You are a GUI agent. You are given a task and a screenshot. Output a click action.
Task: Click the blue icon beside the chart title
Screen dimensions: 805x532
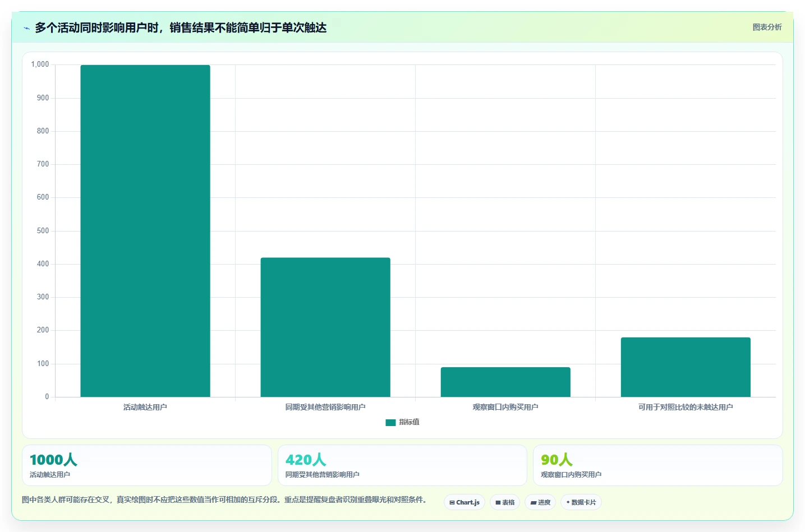(26, 28)
